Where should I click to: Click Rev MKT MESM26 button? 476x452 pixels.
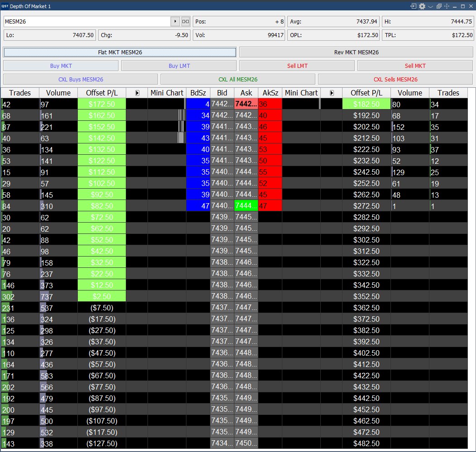356,52
